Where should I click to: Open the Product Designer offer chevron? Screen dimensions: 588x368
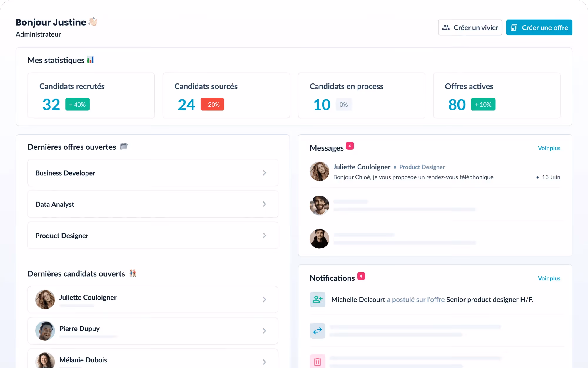coord(264,236)
